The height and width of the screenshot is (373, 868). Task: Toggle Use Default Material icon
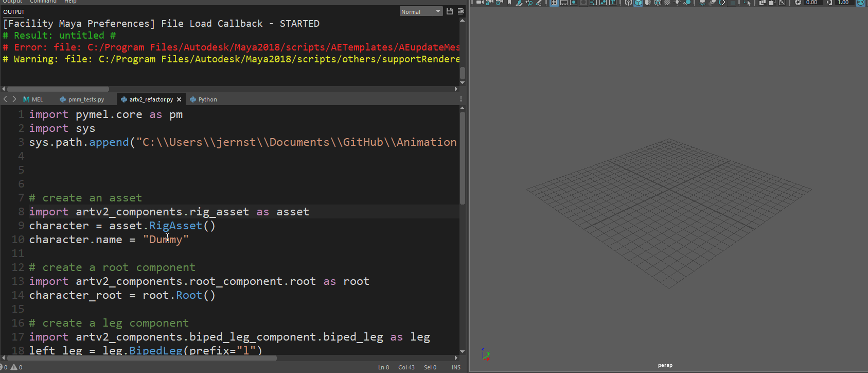648,3
